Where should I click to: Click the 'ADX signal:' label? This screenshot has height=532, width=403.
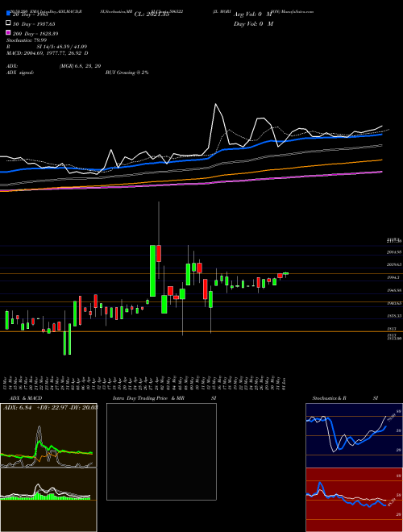click(x=19, y=73)
